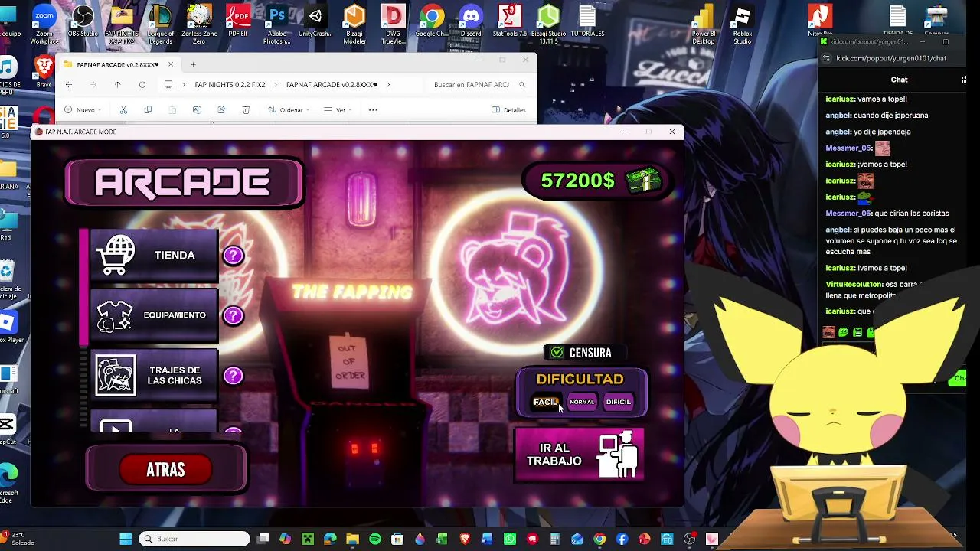Click the IR AL TRABAJO button
Screen dimensions: 980x551
coord(580,455)
